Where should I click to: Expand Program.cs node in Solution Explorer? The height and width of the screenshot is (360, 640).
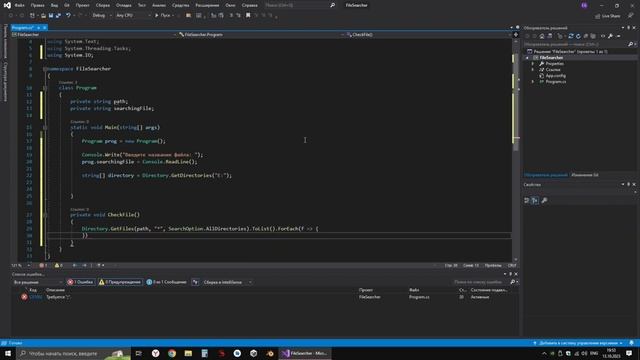[532, 82]
